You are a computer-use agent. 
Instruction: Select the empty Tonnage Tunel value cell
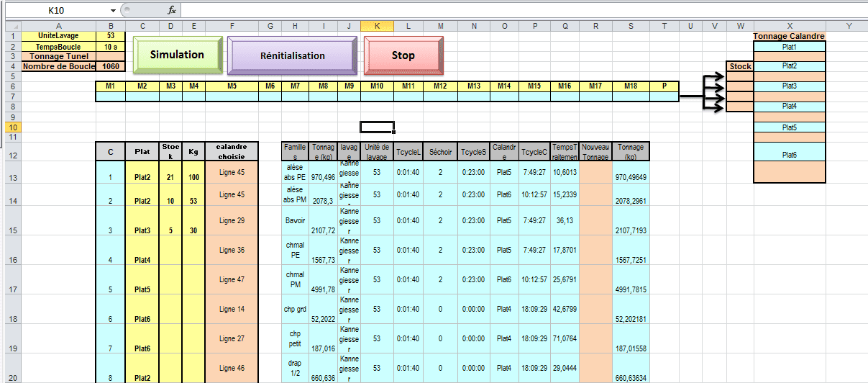110,56
